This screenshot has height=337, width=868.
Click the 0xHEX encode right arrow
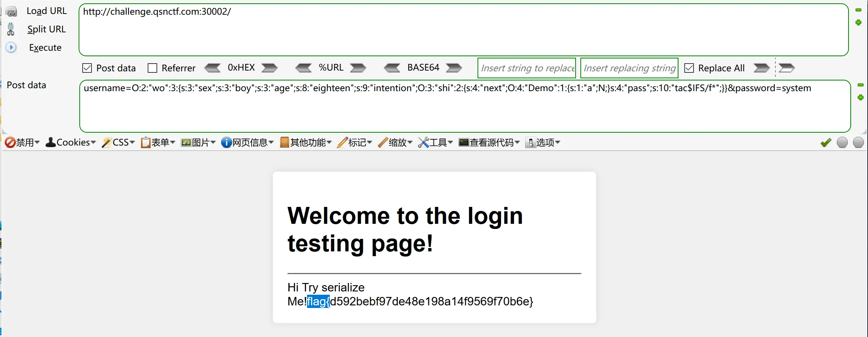point(269,68)
